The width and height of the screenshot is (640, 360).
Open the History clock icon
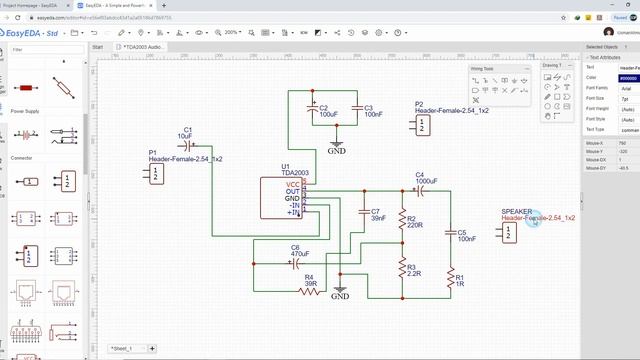[x=351, y=33]
